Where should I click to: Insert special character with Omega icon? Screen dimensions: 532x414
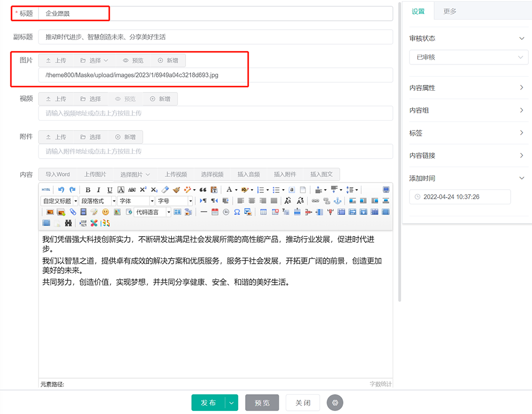[237, 212]
